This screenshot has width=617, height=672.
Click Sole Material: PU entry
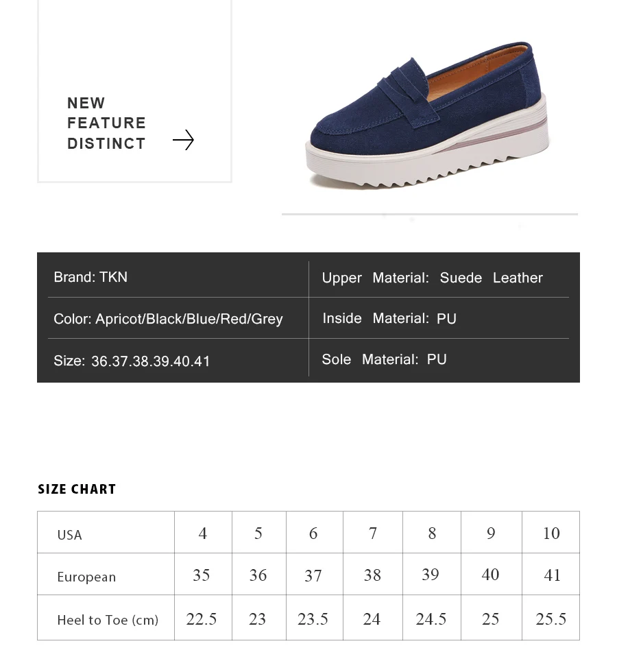tap(384, 359)
